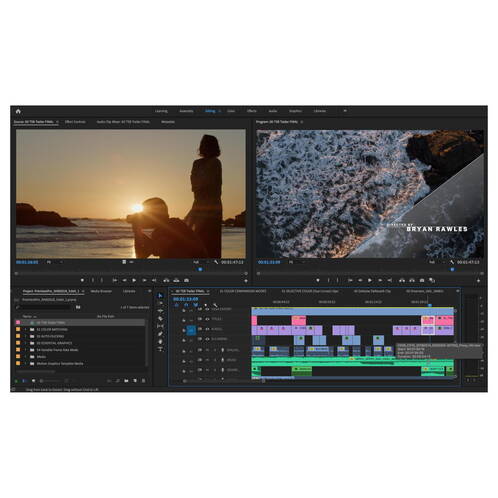Add marker in the Program monitor

click(318, 280)
